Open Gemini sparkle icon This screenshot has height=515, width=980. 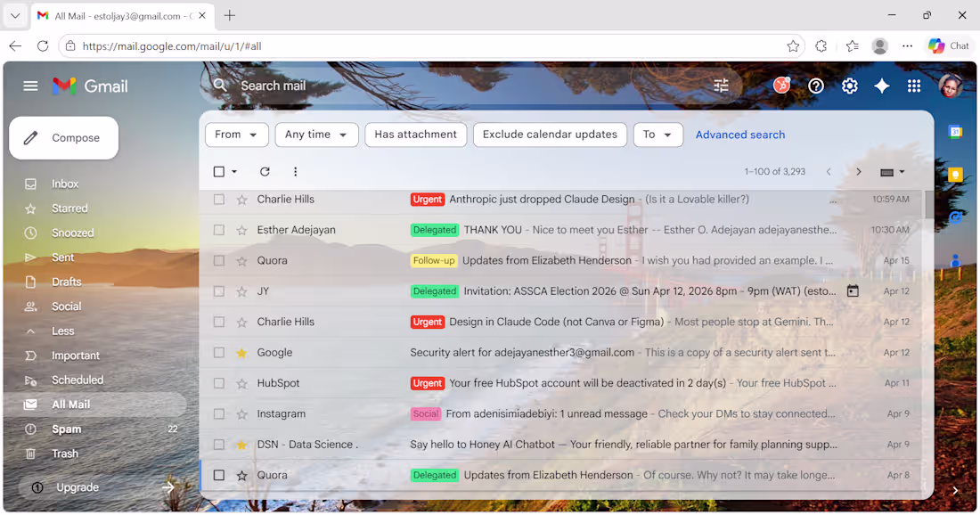(882, 86)
